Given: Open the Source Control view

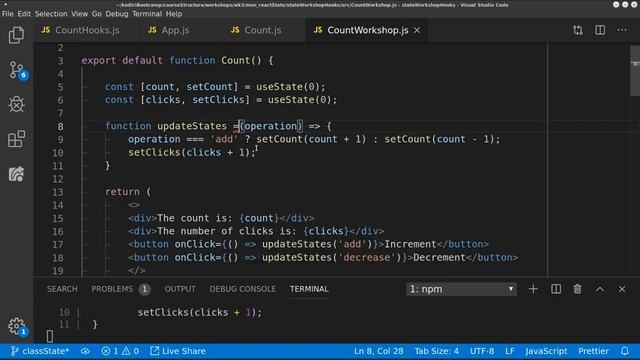Looking at the screenshot, I should (17, 70).
